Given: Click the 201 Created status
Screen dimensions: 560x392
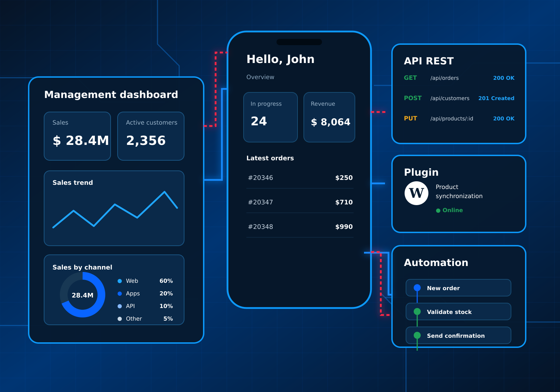Looking at the screenshot, I should (496, 98).
